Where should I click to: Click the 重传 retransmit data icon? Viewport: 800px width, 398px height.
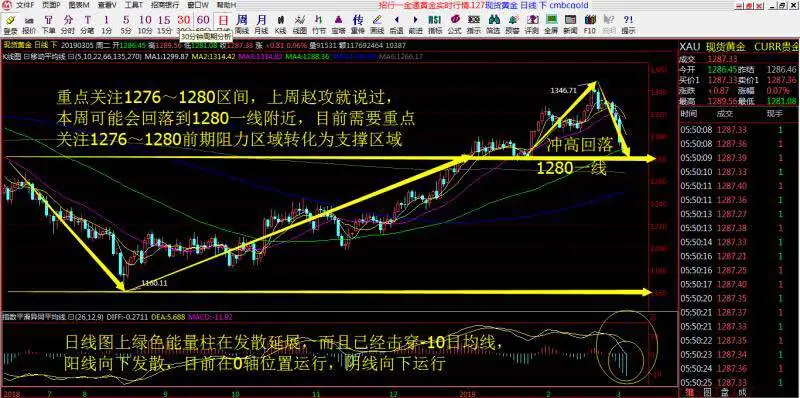click(358, 23)
